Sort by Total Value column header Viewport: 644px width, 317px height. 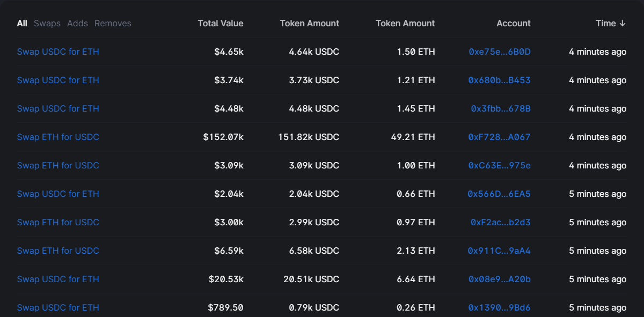click(221, 23)
